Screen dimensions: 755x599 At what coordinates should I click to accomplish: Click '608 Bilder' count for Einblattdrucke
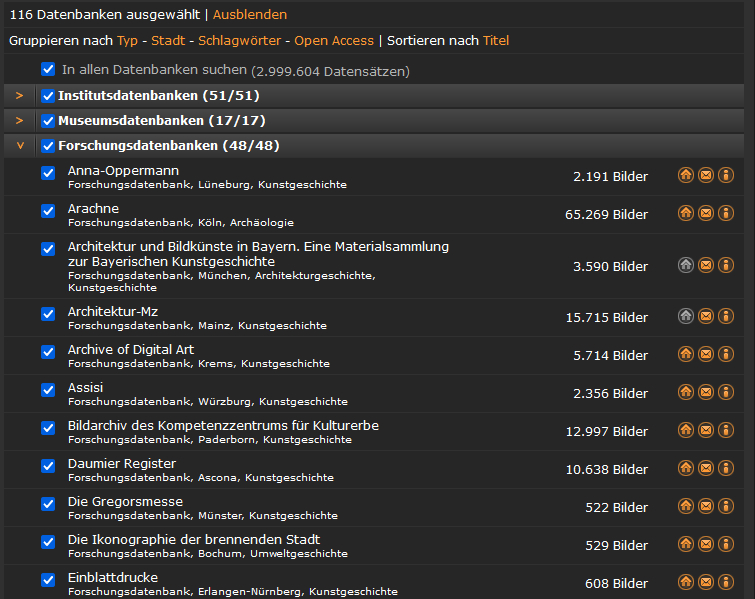click(x=616, y=584)
